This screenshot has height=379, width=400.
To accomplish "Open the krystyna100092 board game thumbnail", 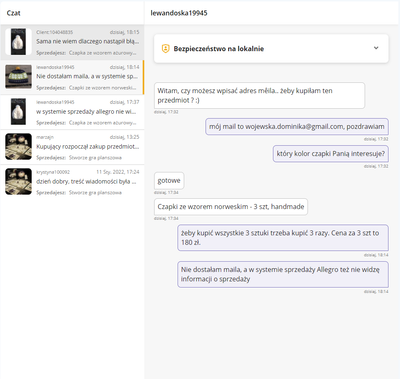I will 18,182.
